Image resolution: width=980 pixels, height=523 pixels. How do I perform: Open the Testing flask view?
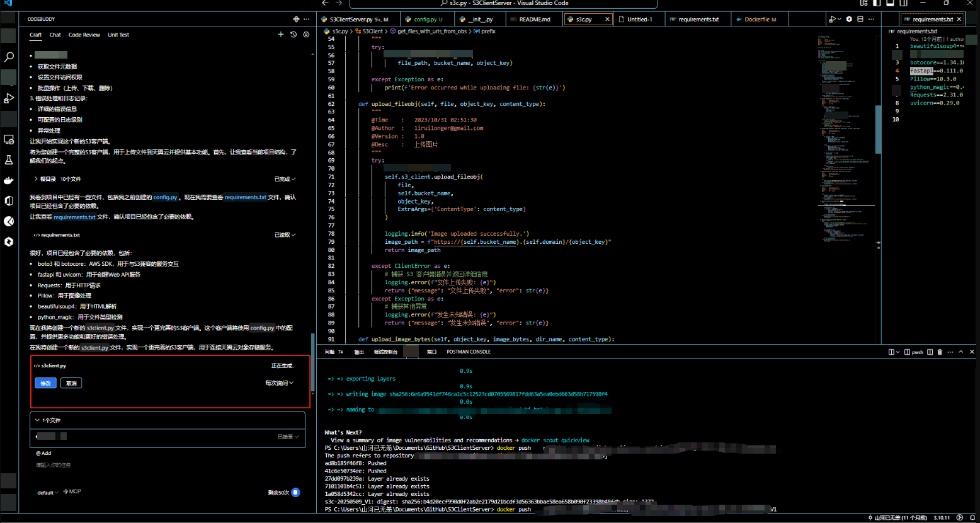tap(9, 160)
